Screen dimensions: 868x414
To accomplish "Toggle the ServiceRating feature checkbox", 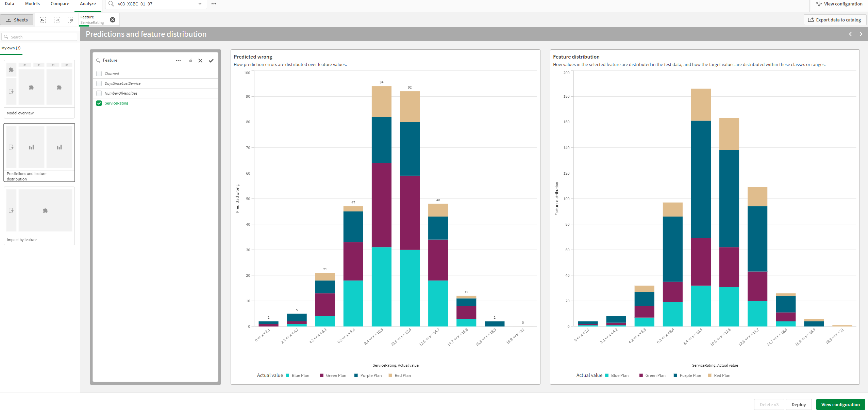I will point(99,103).
